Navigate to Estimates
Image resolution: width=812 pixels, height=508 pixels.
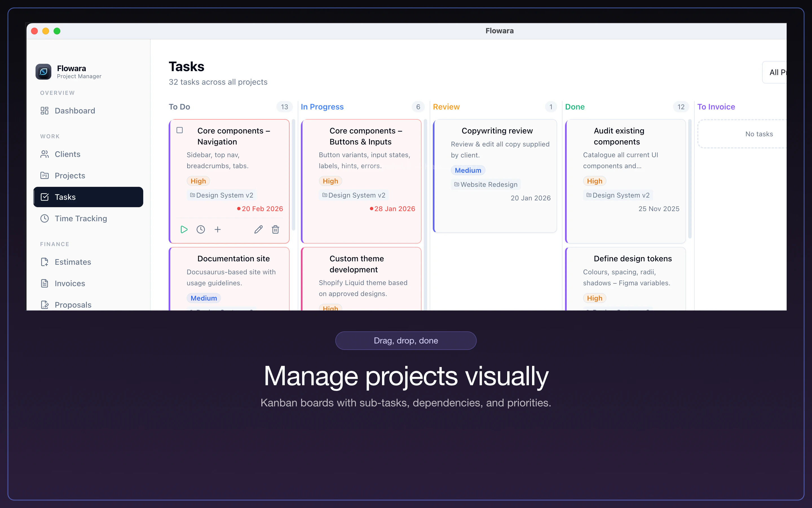pyautogui.click(x=88, y=262)
